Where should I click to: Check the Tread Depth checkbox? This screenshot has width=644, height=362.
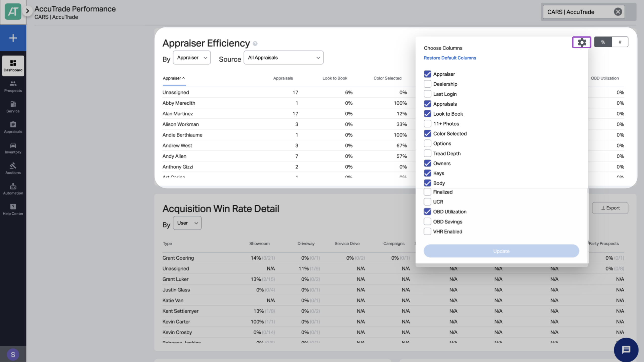[427, 153]
